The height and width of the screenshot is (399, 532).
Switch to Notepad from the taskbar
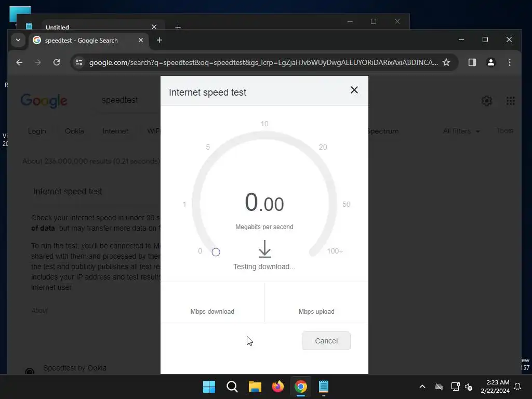click(324, 387)
